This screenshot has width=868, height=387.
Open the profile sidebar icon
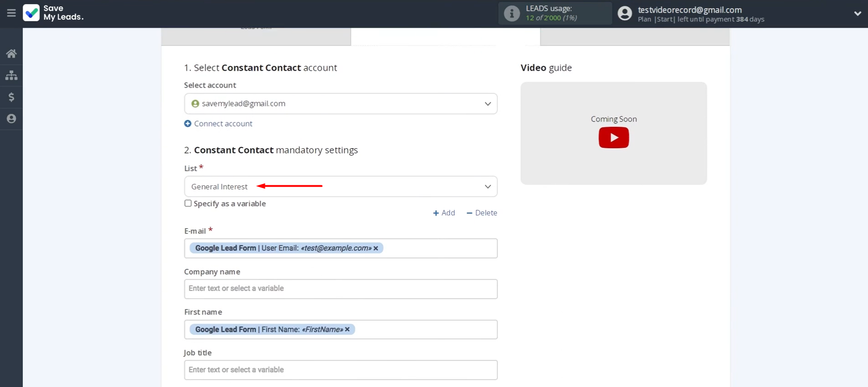coord(11,119)
